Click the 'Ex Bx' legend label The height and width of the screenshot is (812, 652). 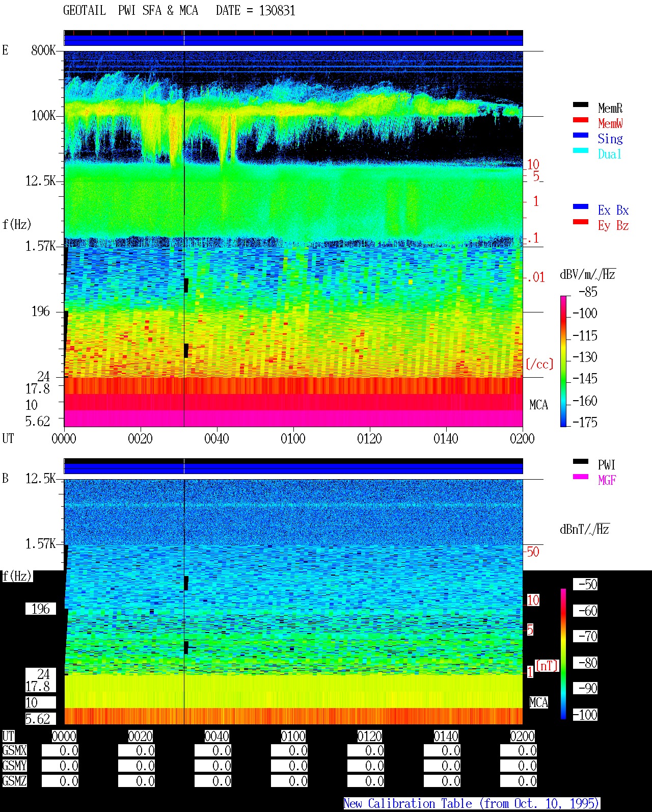tap(613, 210)
